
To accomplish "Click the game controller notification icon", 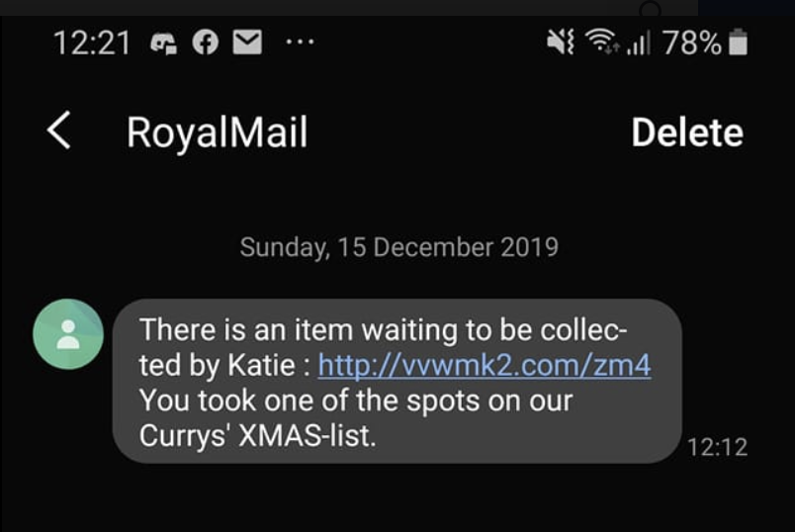I will (162, 44).
